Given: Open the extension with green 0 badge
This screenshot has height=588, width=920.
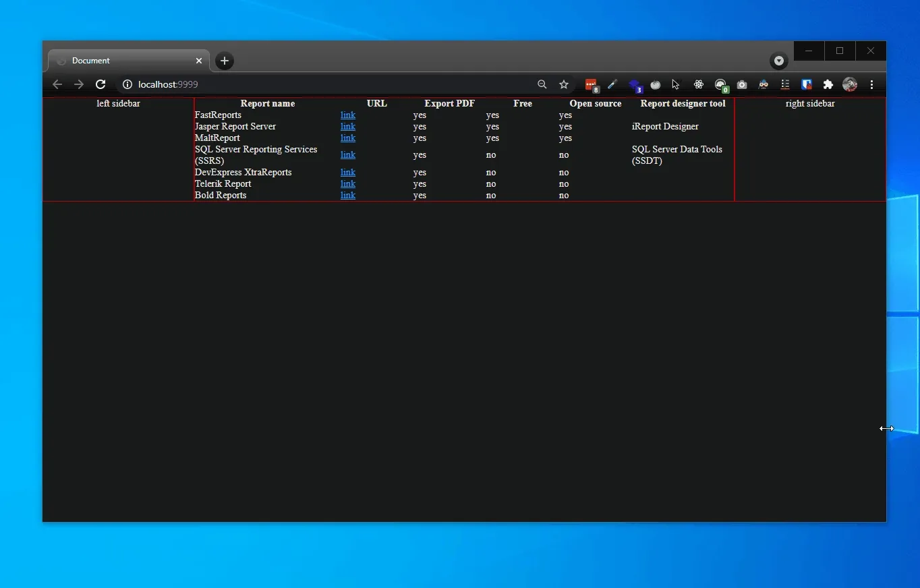Looking at the screenshot, I should click(x=721, y=85).
